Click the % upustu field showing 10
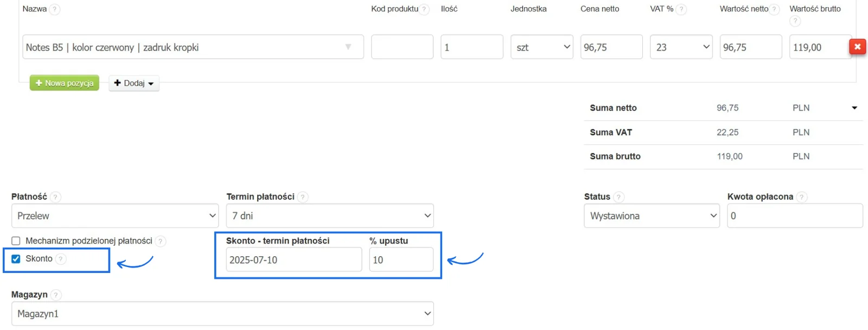This screenshot has width=868, height=330. point(401,260)
